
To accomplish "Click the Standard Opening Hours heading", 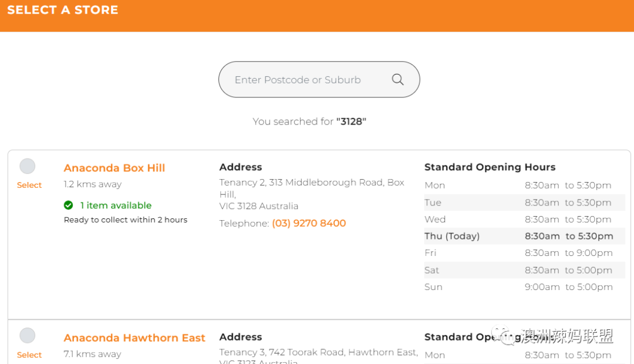I will [490, 167].
